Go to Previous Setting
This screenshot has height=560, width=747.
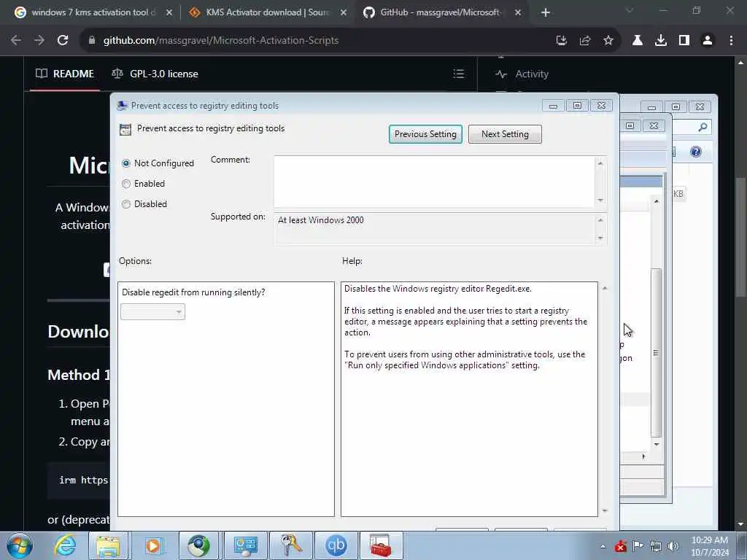pyautogui.click(x=425, y=134)
